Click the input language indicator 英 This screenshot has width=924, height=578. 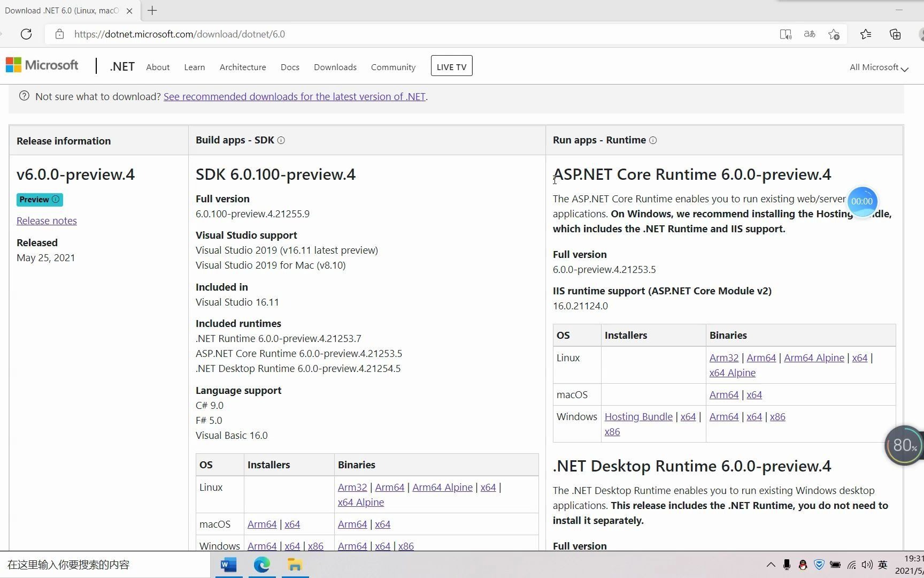pyautogui.click(x=883, y=565)
